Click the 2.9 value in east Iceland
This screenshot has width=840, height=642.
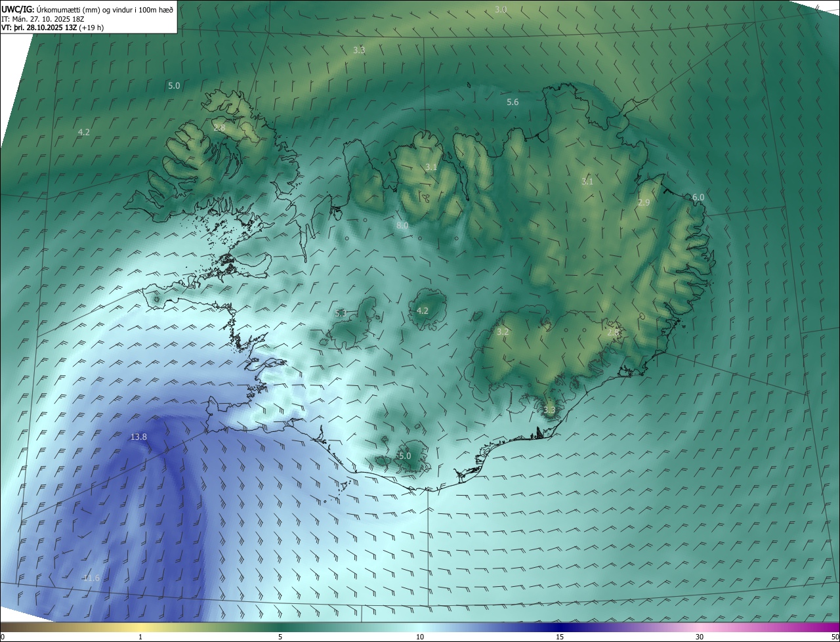pyautogui.click(x=644, y=203)
